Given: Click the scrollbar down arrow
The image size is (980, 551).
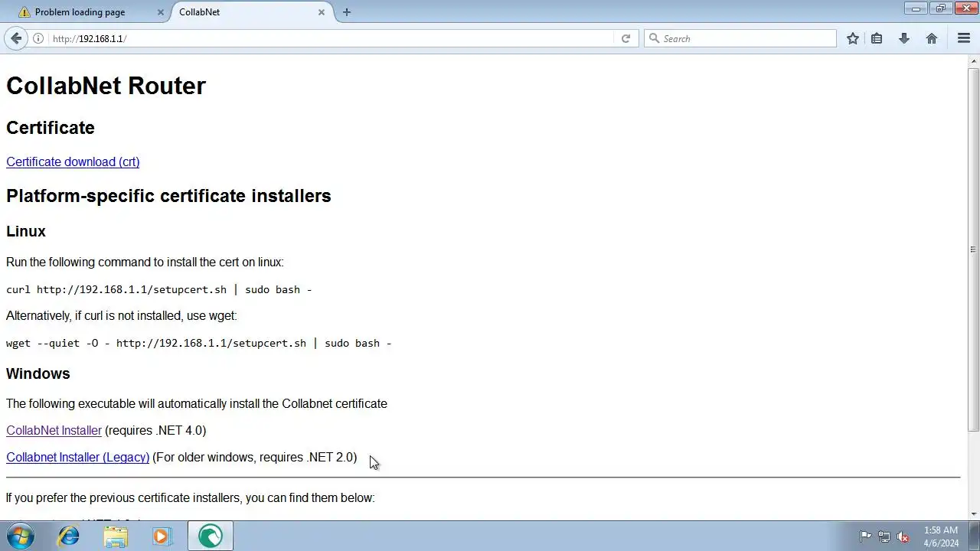Looking at the screenshot, I should [x=973, y=514].
